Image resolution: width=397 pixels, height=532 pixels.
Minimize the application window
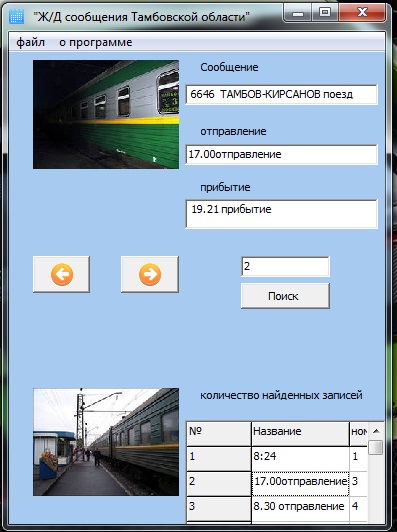point(298,14)
